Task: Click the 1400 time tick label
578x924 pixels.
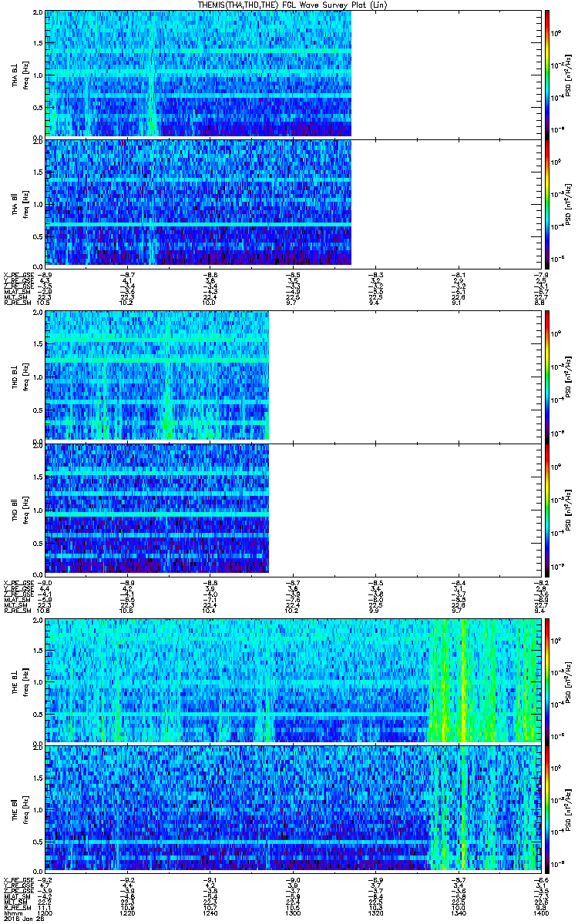Action: (540, 912)
